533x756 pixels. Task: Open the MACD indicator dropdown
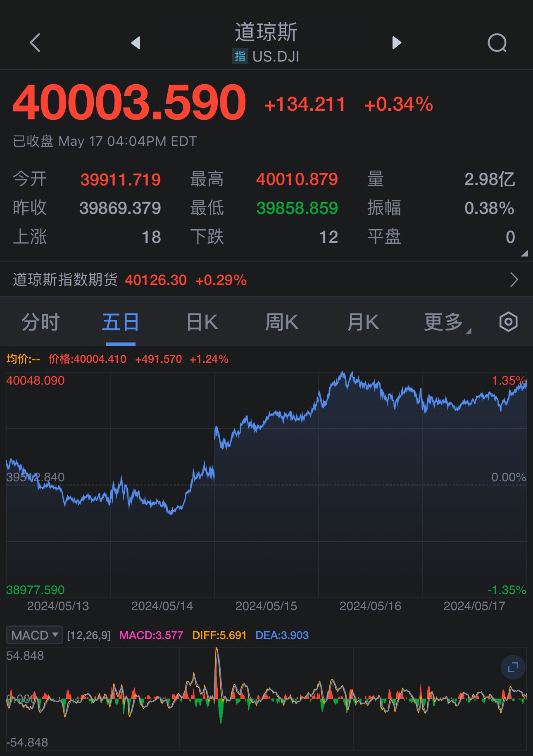tap(35, 635)
